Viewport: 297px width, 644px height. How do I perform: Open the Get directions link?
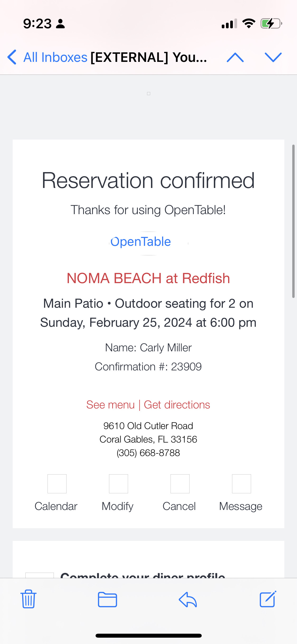(x=177, y=405)
